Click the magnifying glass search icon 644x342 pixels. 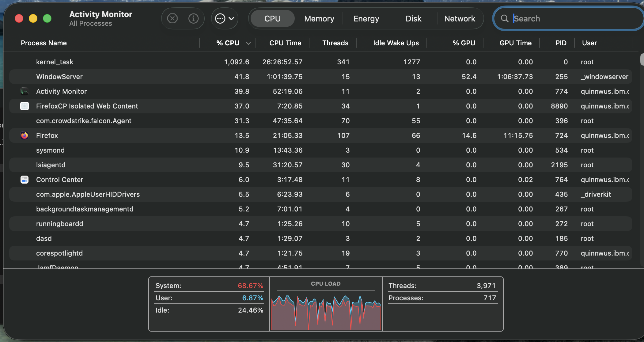tap(504, 19)
